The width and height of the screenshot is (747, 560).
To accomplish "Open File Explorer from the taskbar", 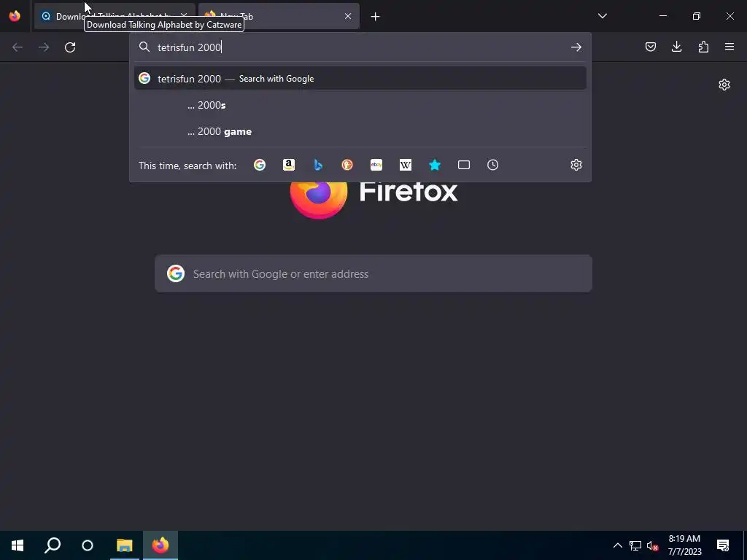I will pyautogui.click(x=124, y=545).
